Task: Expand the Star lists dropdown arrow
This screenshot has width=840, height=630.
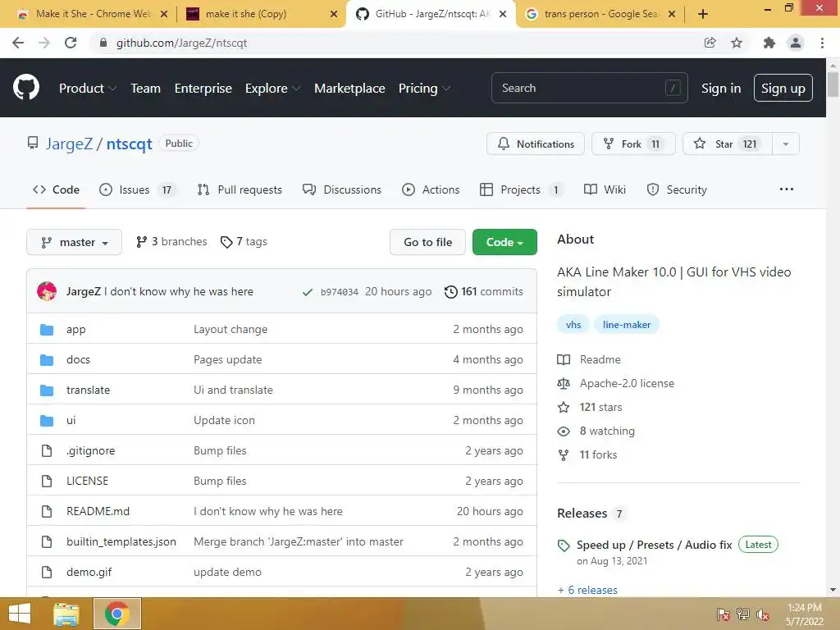Action: click(785, 144)
